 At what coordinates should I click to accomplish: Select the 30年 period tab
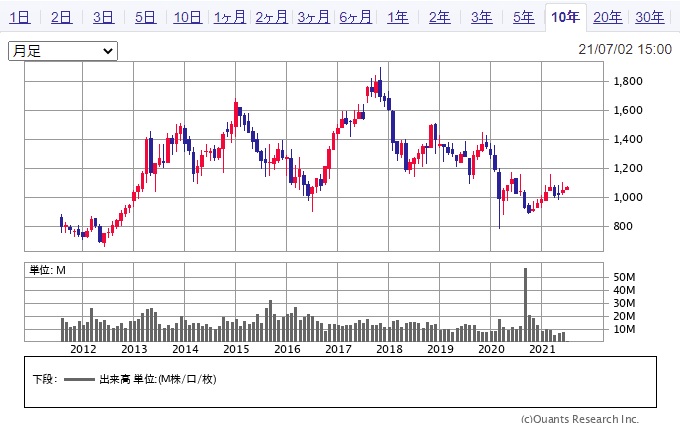650,17
